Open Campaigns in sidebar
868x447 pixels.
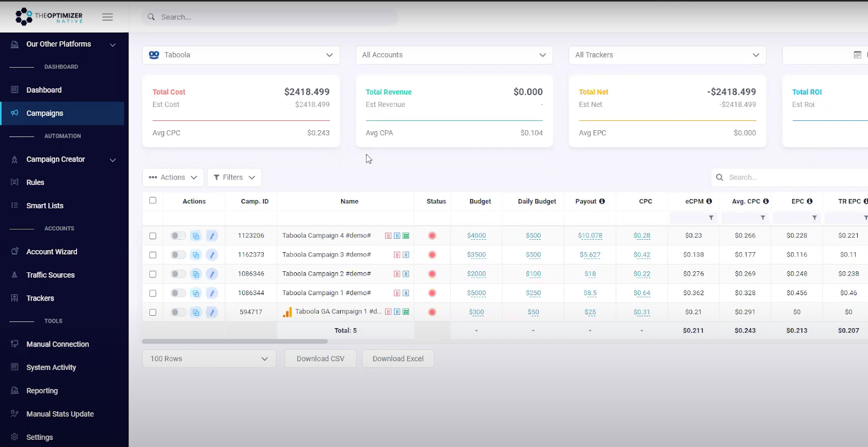click(62, 113)
